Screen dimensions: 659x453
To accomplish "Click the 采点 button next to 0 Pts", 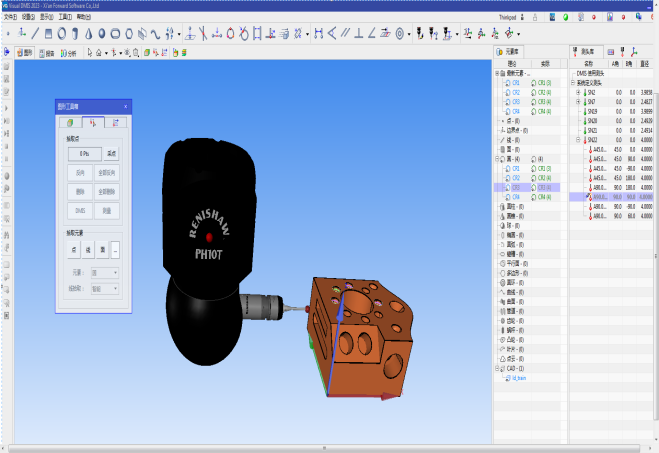I will [111, 154].
